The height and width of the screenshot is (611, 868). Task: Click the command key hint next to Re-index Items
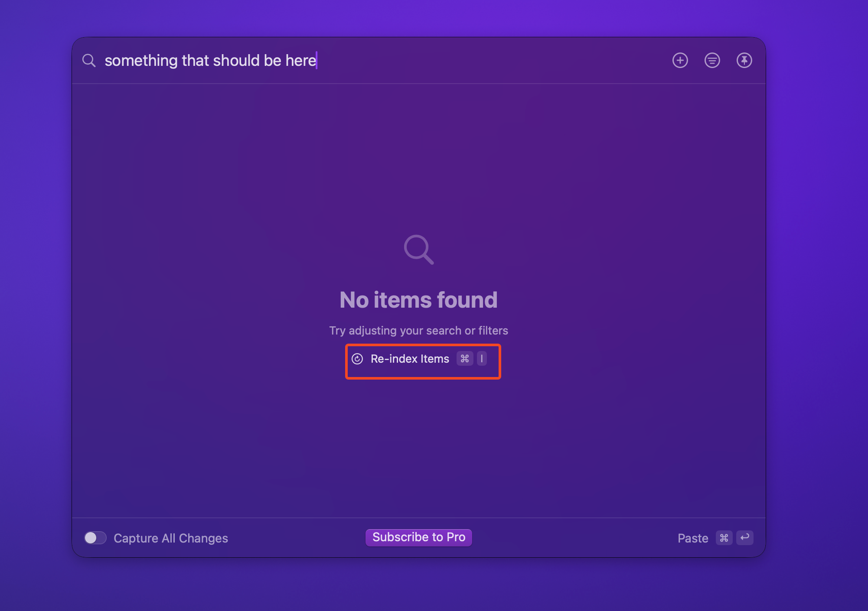point(465,359)
